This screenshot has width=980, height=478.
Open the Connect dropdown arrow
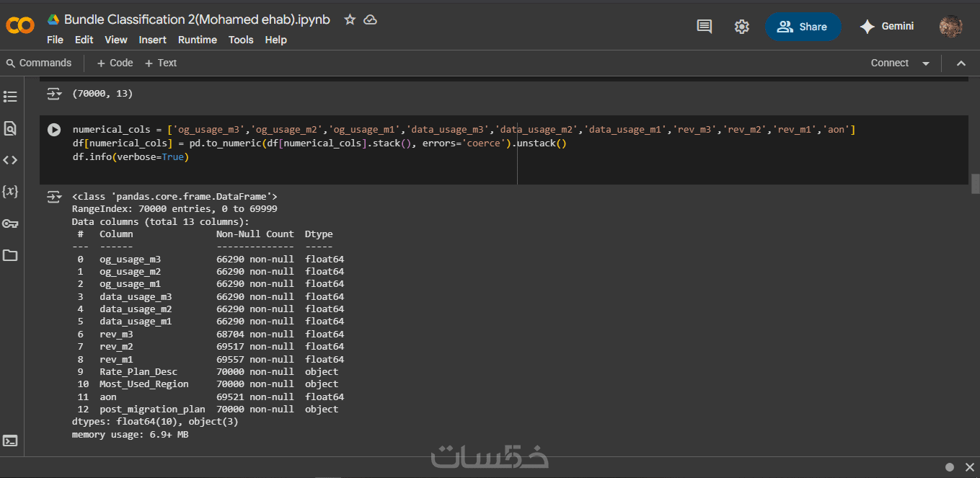click(926, 63)
